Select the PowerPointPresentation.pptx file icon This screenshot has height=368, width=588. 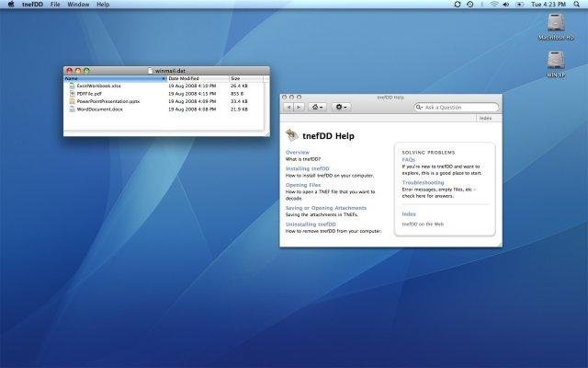click(72, 101)
